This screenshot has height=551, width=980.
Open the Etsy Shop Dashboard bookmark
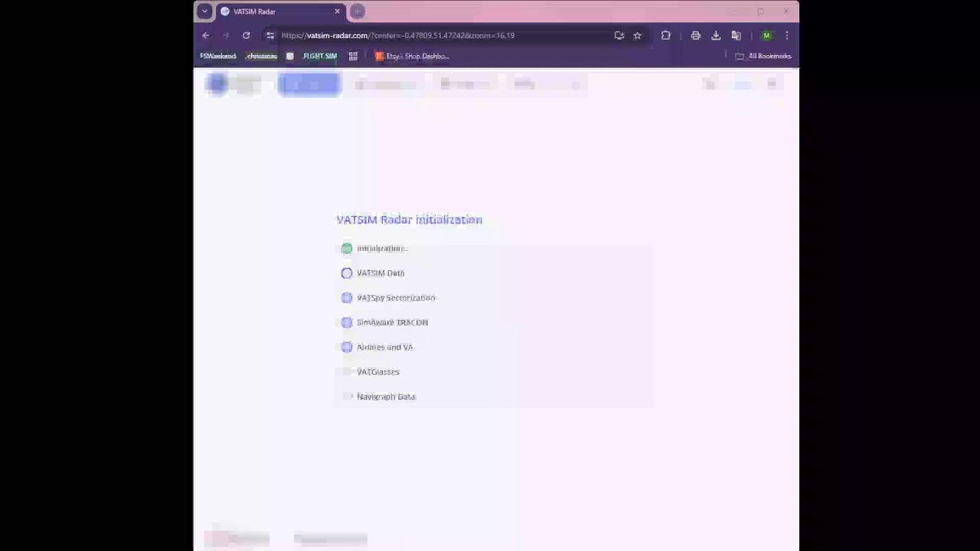[x=412, y=56]
